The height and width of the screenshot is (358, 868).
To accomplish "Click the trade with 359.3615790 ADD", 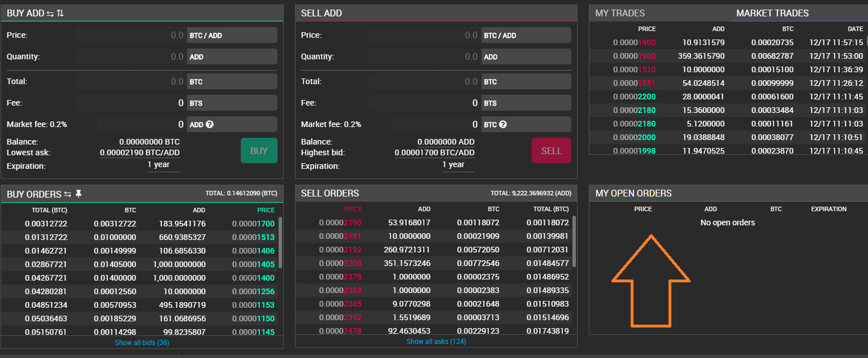I will [x=728, y=56].
